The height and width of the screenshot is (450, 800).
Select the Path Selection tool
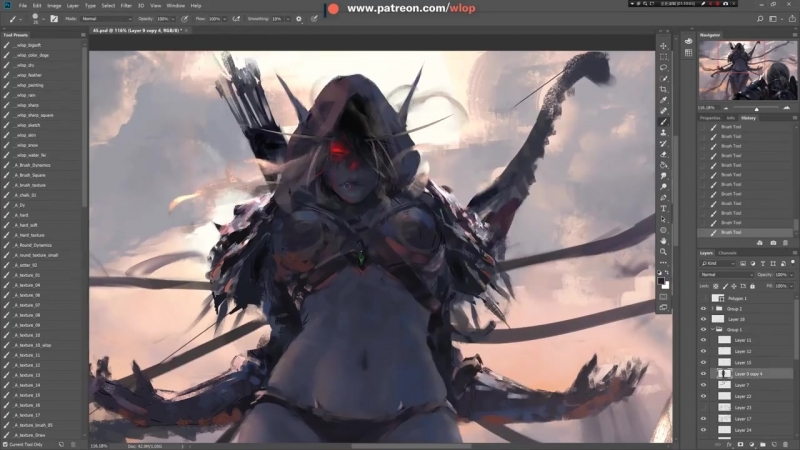(x=663, y=219)
